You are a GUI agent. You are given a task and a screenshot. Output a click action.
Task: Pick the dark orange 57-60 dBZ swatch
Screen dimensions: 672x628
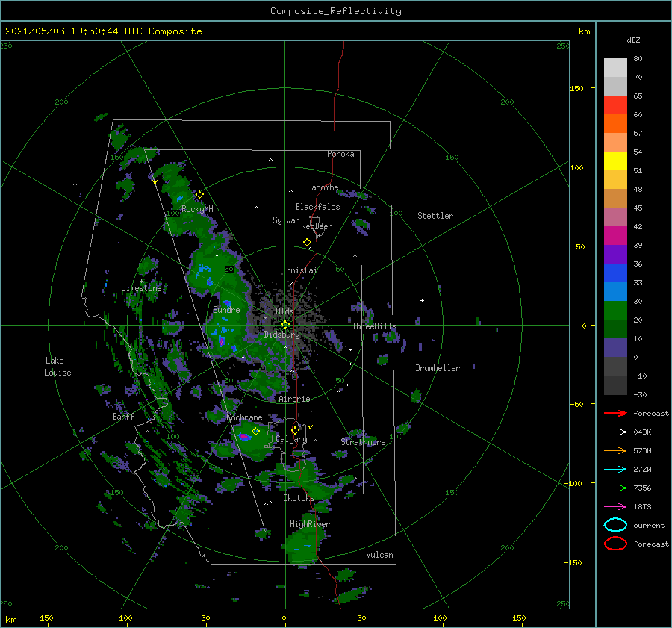click(615, 124)
